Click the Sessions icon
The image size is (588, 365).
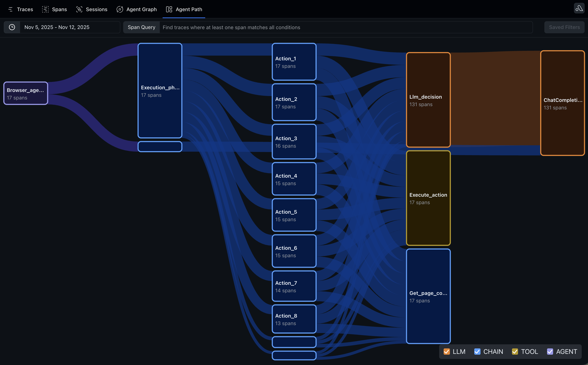coord(79,9)
